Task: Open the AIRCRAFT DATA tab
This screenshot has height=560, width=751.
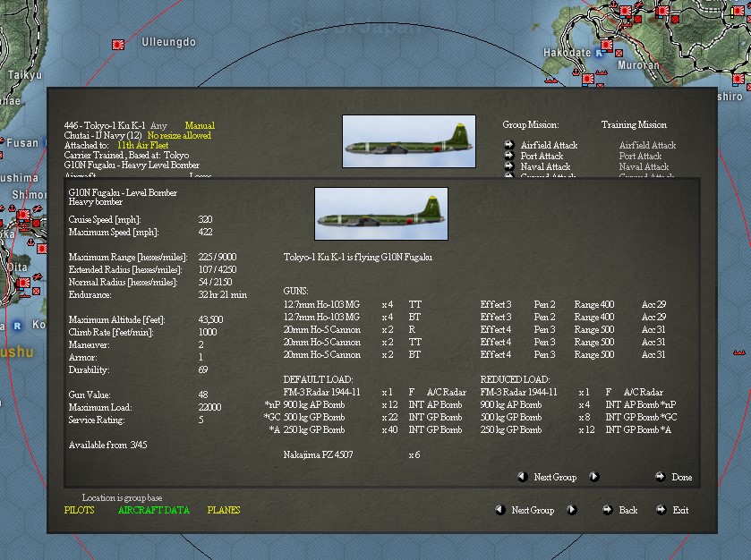Action: tap(154, 510)
